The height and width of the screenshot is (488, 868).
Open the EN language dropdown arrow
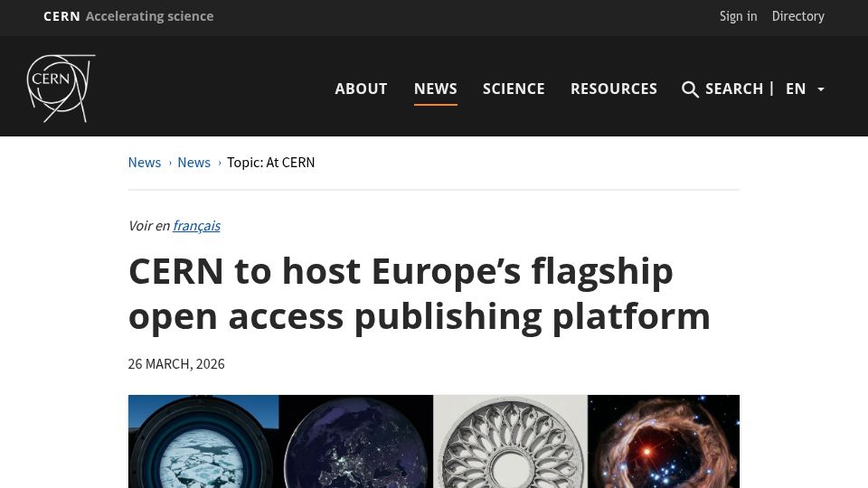point(821,89)
